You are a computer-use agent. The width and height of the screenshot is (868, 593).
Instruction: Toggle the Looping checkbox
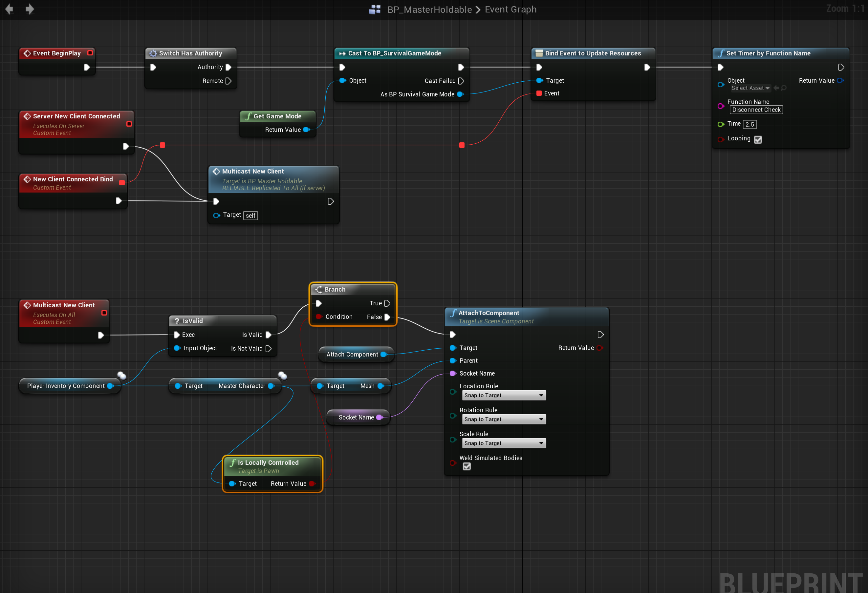click(x=758, y=140)
